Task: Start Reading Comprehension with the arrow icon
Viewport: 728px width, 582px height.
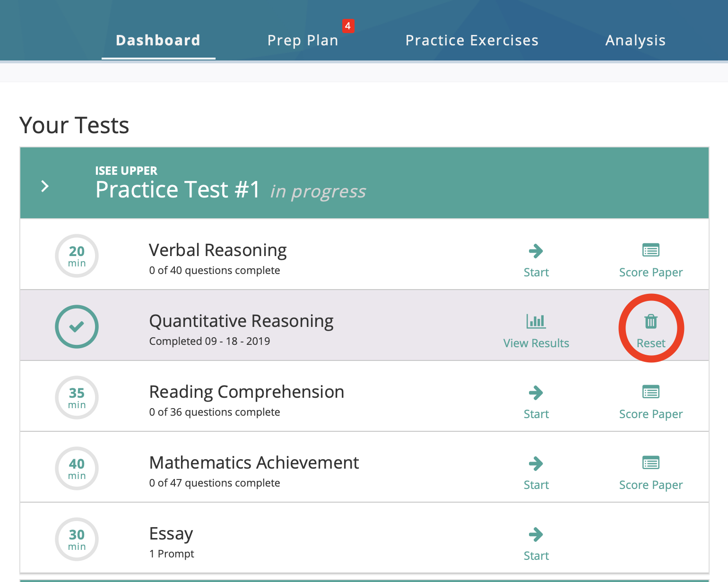Action: pyautogui.click(x=536, y=393)
